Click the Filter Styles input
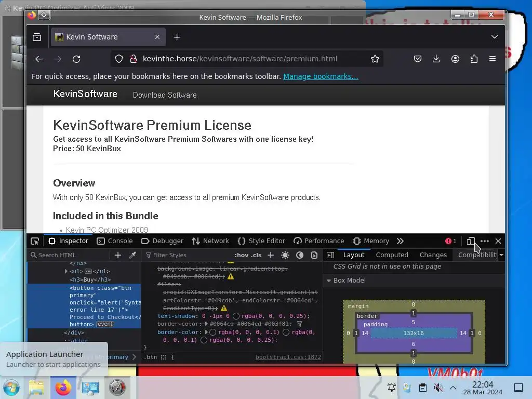The image size is (532, 399). 187,255
